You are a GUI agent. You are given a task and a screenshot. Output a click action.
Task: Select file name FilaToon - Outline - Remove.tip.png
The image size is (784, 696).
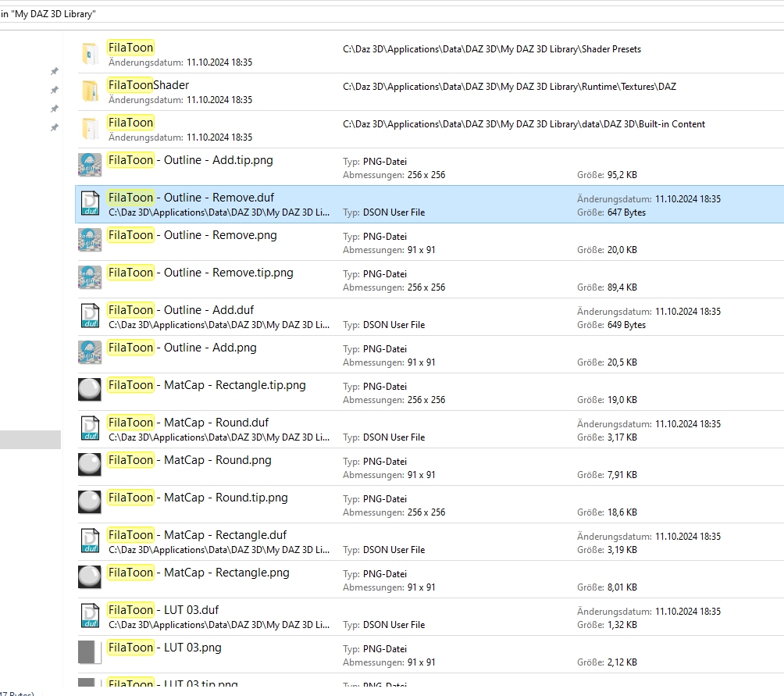(201, 273)
